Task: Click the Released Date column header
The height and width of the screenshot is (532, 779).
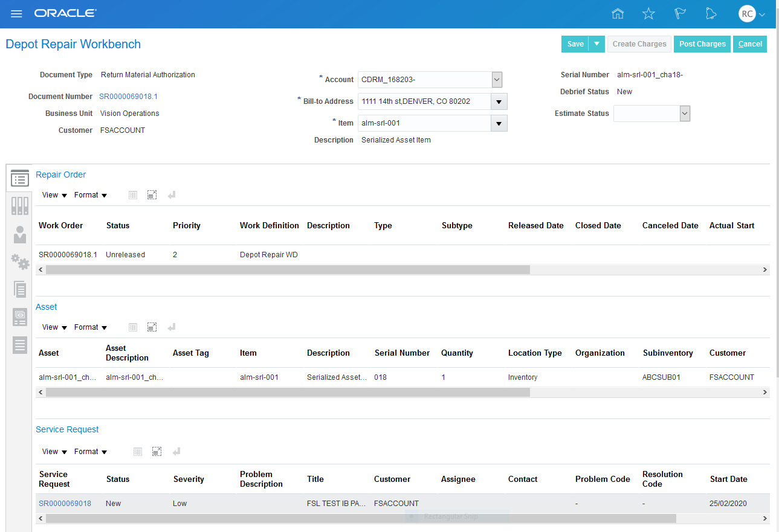Action: (x=536, y=226)
